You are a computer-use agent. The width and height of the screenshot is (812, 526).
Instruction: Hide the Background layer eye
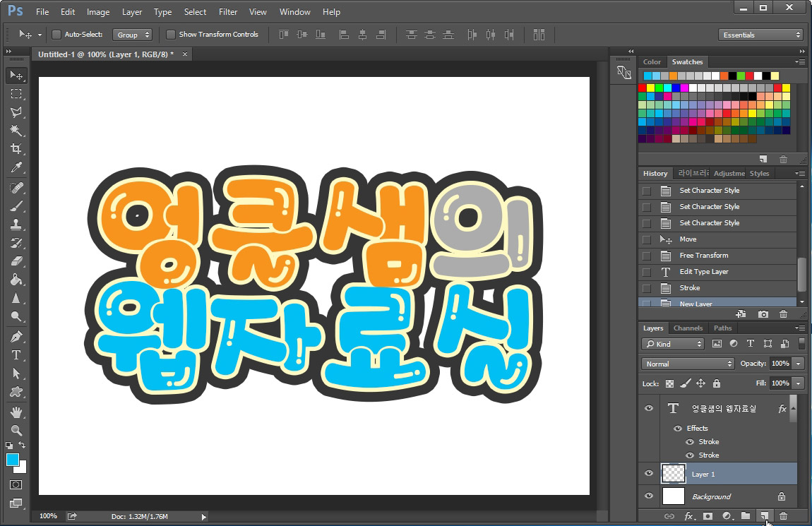(649, 496)
